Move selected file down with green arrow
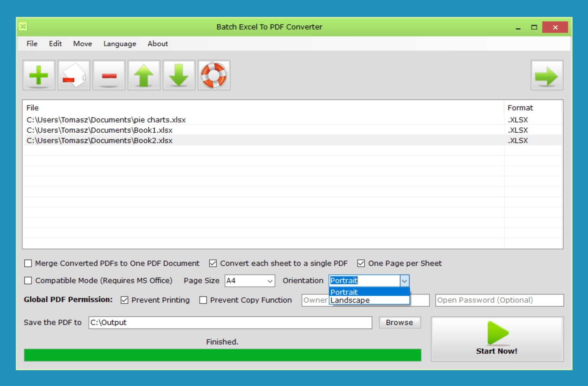The height and width of the screenshot is (386, 588). [x=179, y=75]
